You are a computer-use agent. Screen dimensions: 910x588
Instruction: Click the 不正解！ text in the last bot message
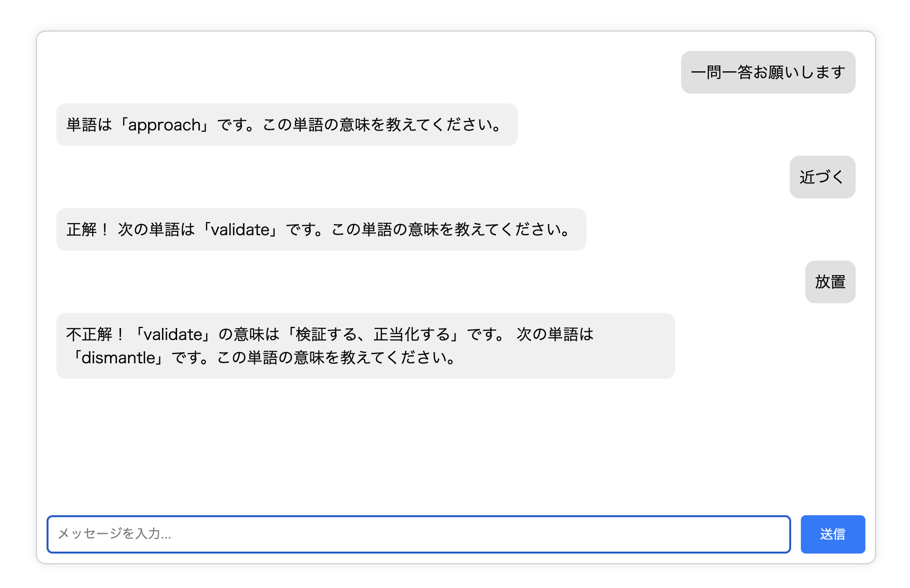(x=95, y=334)
